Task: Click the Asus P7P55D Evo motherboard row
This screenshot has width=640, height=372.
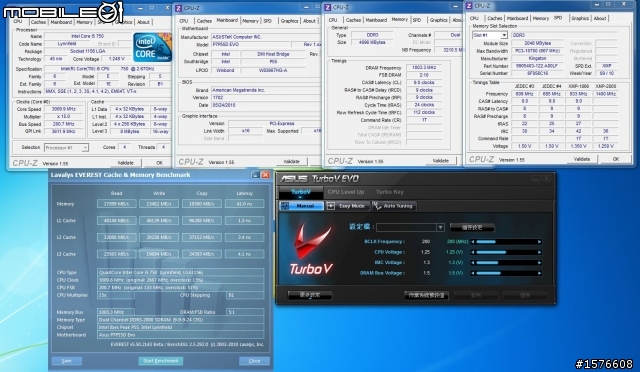Action: click(x=180, y=335)
